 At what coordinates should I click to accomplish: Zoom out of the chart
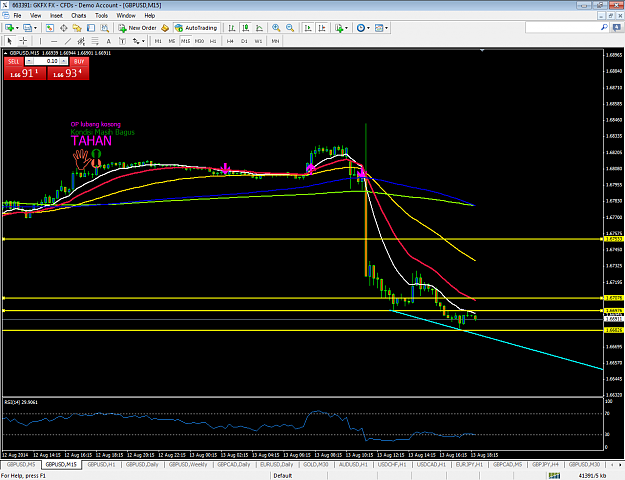click(290, 28)
